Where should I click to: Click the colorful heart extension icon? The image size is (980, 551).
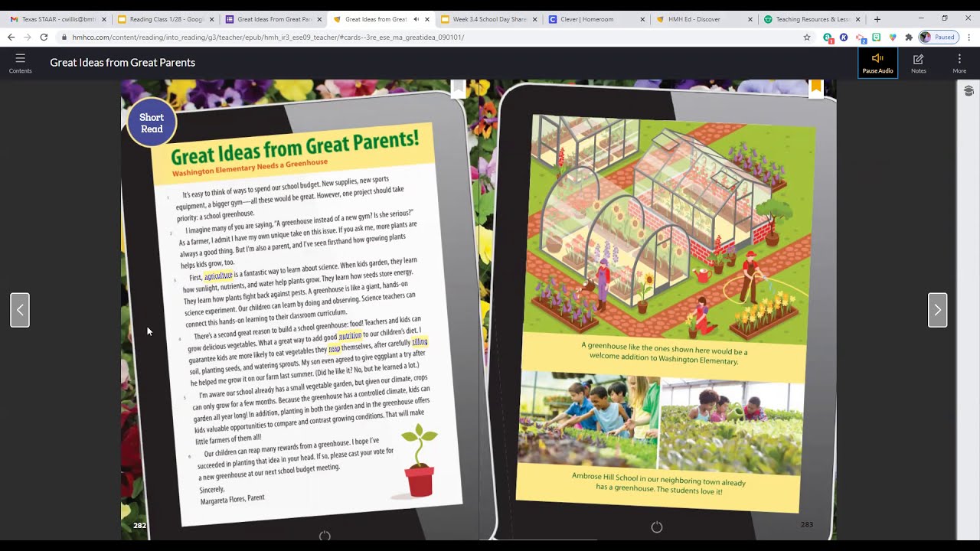point(892,37)
